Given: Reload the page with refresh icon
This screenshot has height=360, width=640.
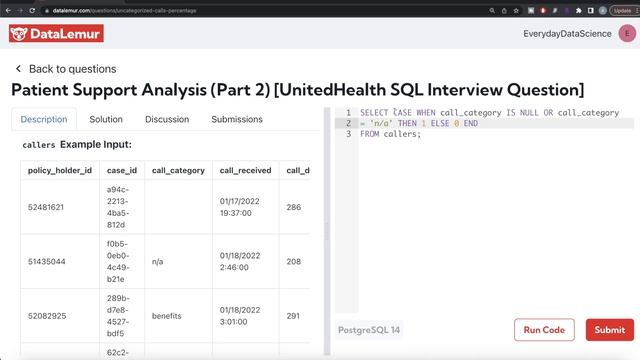Looking at the screenshot, I should click(x=32, y=11).
